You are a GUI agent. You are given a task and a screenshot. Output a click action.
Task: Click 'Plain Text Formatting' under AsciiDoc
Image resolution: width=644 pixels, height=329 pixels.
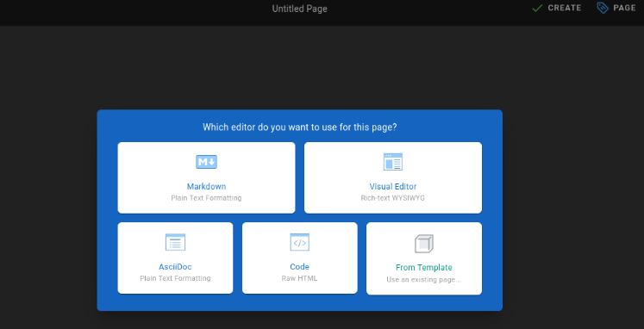(175, 278)
